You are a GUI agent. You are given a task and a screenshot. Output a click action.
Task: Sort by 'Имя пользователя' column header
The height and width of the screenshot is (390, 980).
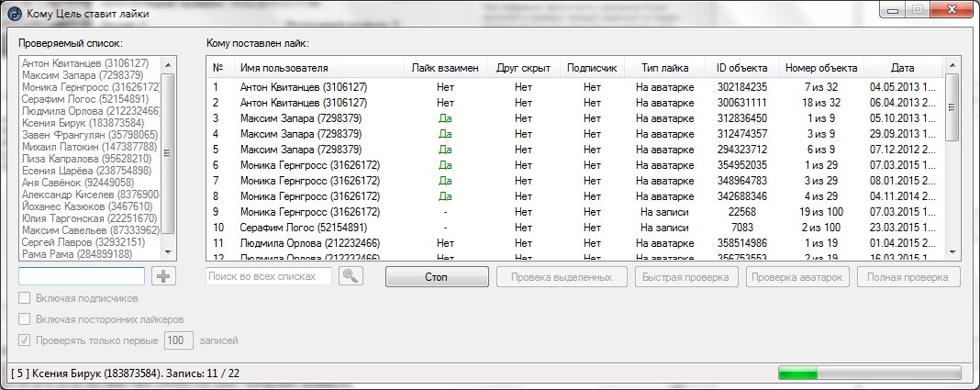pos(283,68)
